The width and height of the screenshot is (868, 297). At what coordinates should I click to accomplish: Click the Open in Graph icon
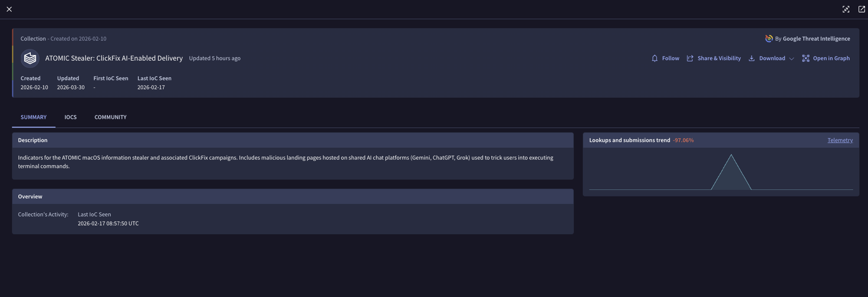coord(806,58)
